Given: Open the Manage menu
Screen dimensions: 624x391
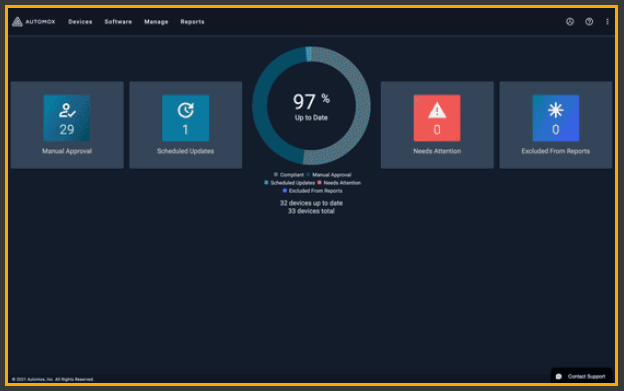Looking at the screenshot, I should (156, 22).
